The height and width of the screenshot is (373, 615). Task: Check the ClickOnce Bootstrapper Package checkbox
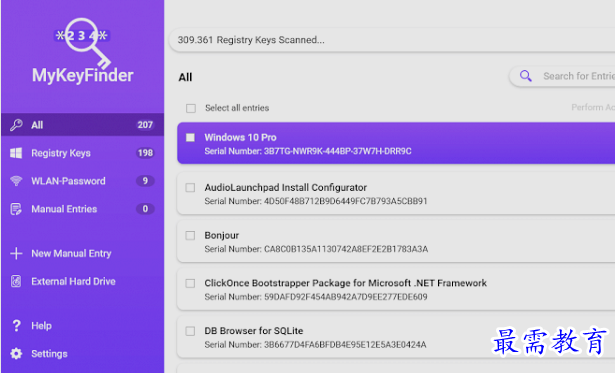click(x=190, y=283)
